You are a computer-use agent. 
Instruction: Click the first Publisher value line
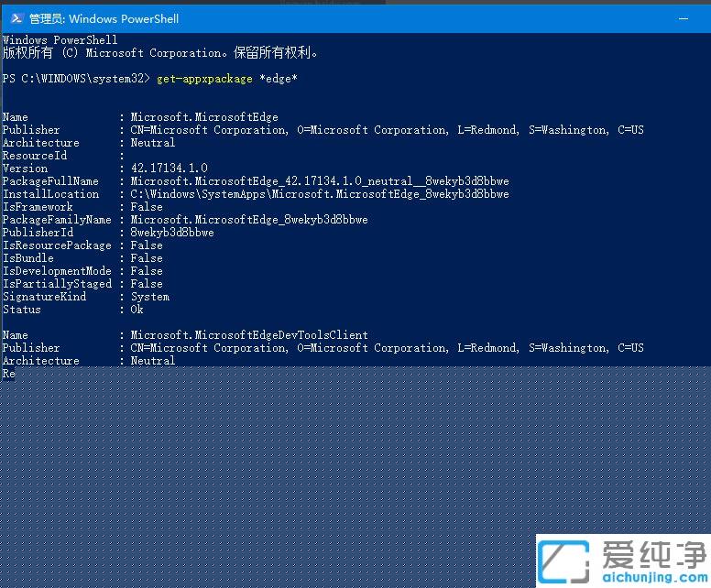(x=388, y=130)
